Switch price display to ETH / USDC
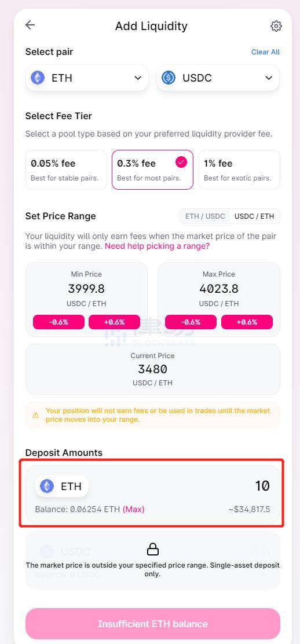Image resolution: width=300 pixels, height=644 pixels. coord(205,216)
